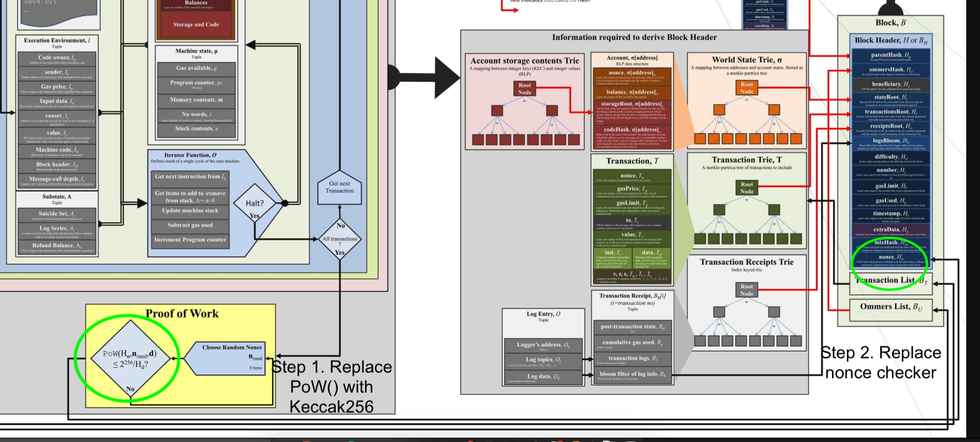
Task: Click Root Node of Transaction Receipts Trie
Action: [x=747, y=290]
